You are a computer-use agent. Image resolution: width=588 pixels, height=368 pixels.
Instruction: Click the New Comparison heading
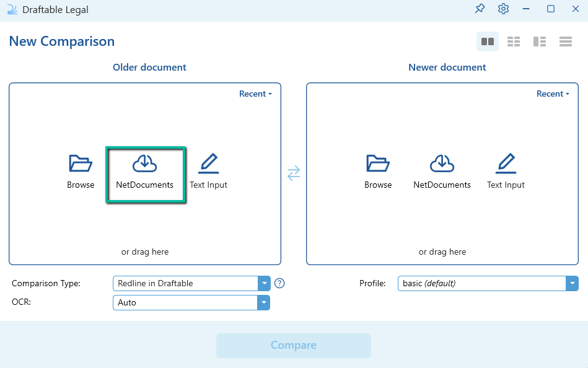click(x=62, y=42)
